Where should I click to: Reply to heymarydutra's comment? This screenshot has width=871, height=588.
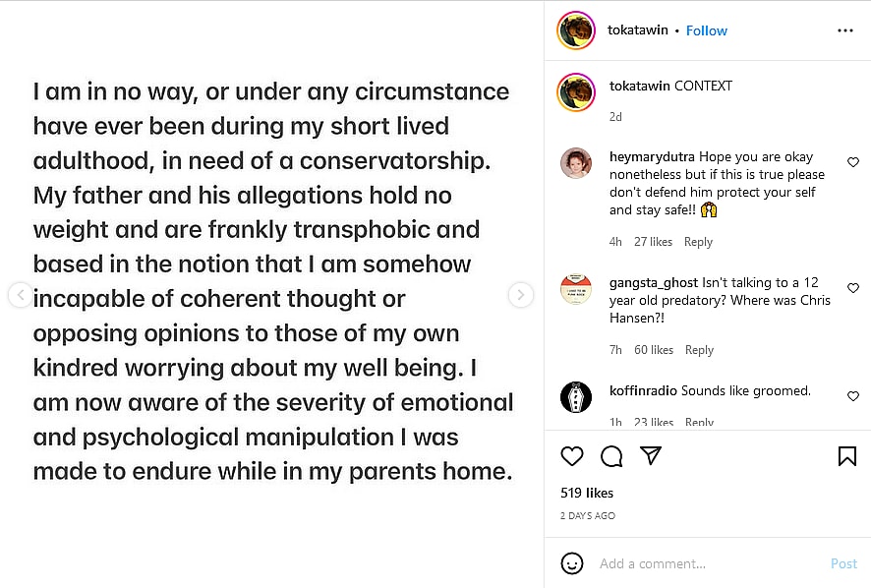[699, 242]
